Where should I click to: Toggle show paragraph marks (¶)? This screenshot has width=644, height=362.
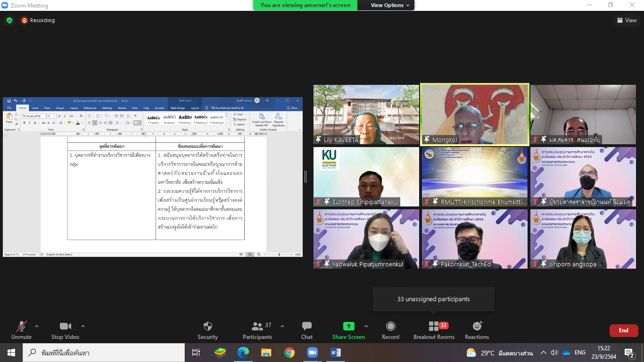[135, 116]
